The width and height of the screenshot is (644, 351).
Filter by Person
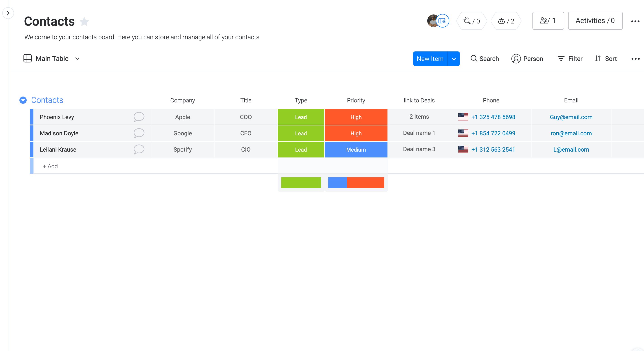pyautogui.click(x=527, y=59)
